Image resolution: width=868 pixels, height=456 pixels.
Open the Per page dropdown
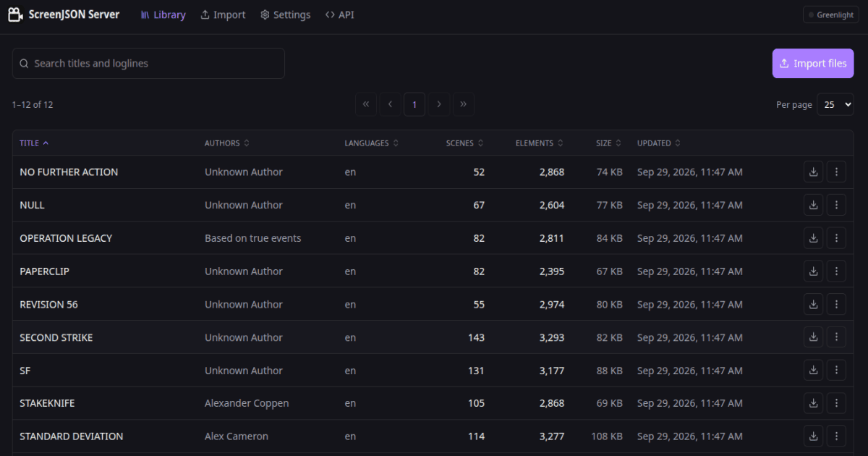tap(835, 104)
